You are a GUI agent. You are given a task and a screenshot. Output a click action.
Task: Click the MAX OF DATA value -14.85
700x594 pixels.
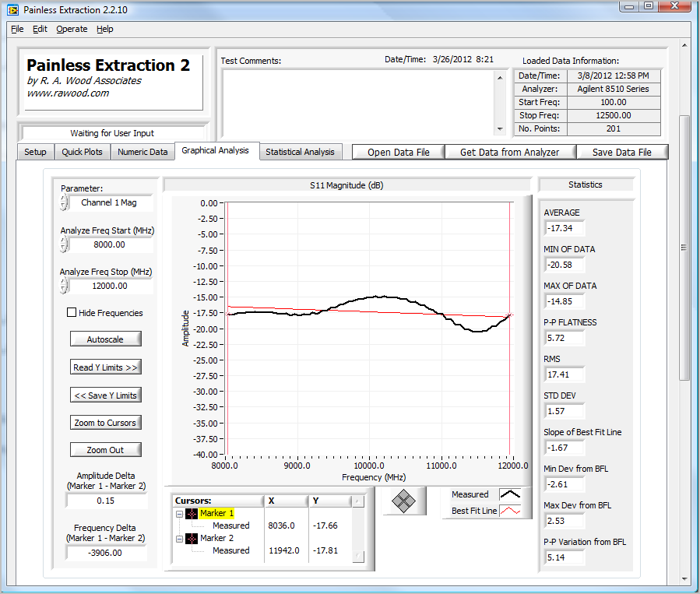pyautogui.click(x=565, y=301)
